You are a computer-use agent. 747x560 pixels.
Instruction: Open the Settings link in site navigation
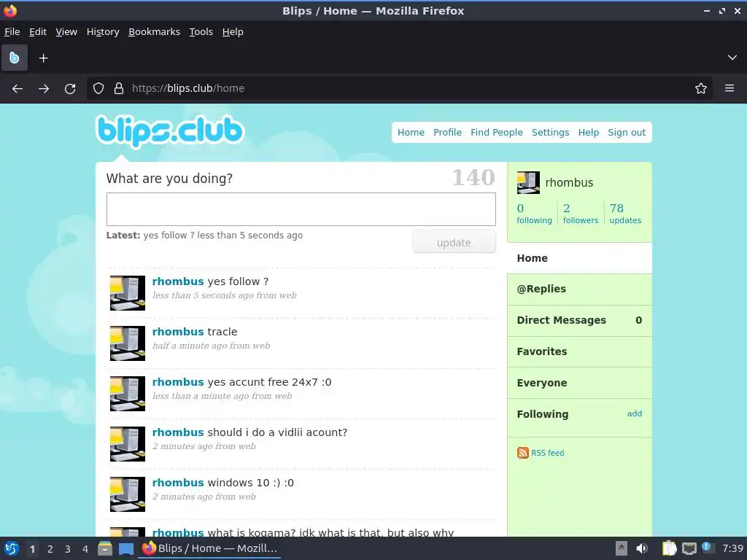tap(550, 133)
